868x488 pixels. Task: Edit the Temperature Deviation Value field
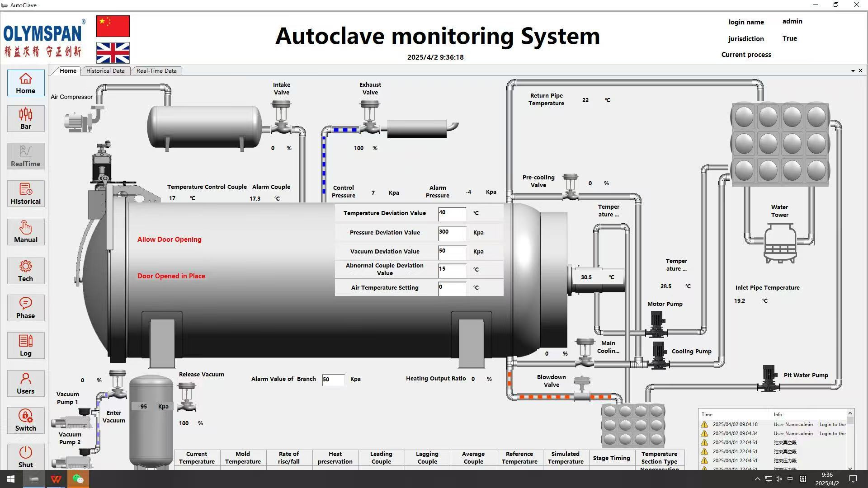pyautogui.click(x=452, y=214)
